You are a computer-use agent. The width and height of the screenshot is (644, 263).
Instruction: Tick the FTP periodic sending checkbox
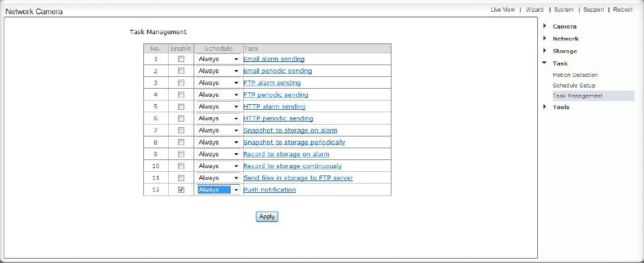[181, 94]
